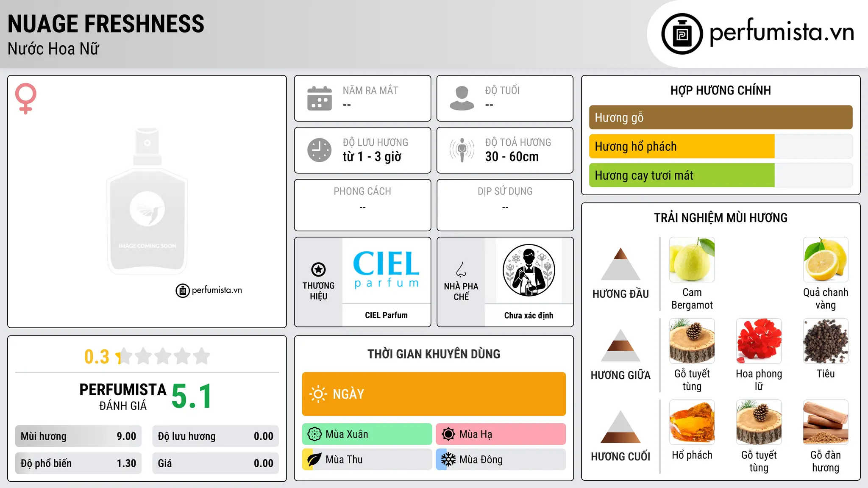
Task: Click the Dịp Sử Dụng info card
Action: tap(505, 205)
